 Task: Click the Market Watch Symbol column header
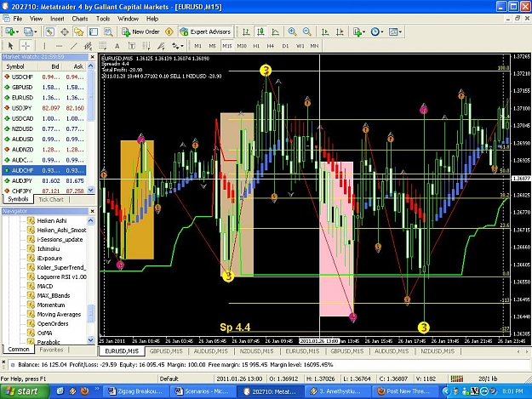coord(15,66)
